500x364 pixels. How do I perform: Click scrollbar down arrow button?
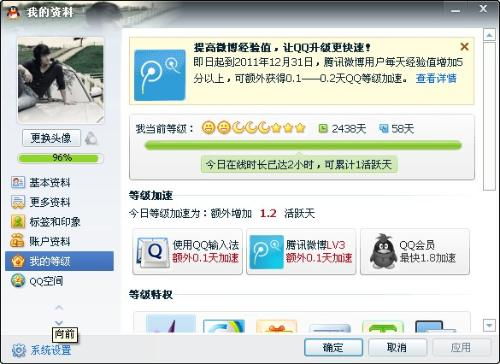pyautogui.click(x=489, y=325)
